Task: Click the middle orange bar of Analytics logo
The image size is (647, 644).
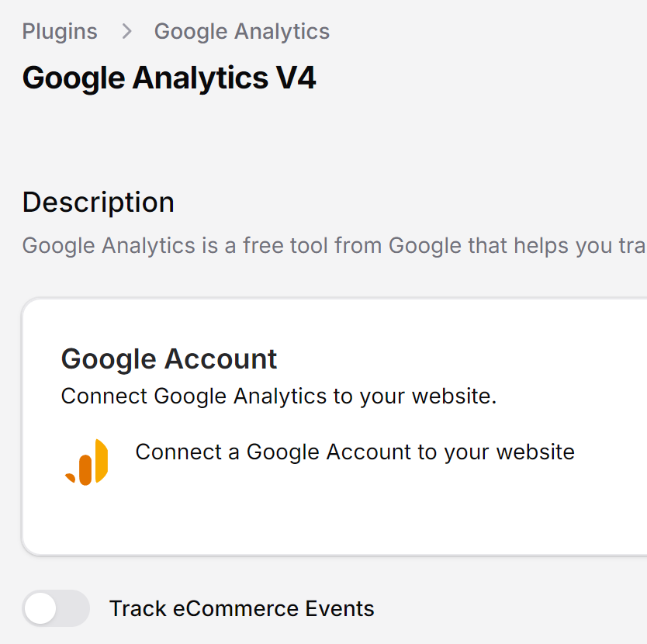Action: (85, 470)
